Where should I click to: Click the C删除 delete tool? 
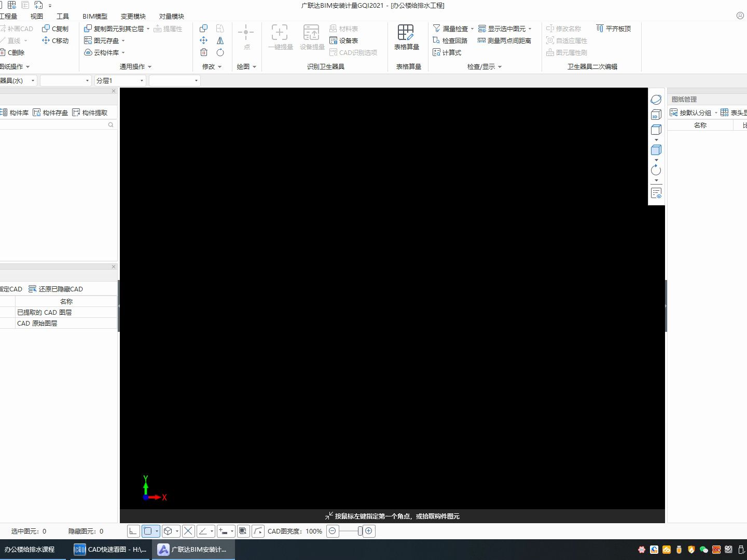point(12,52)
